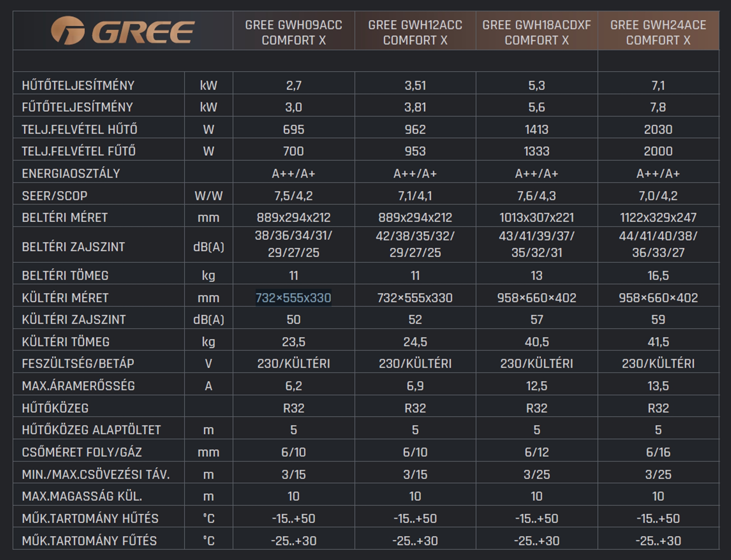Screen dimensions: 731x560
Task: Click the 7,8 heating capacity value
Action: pos(658,107)
